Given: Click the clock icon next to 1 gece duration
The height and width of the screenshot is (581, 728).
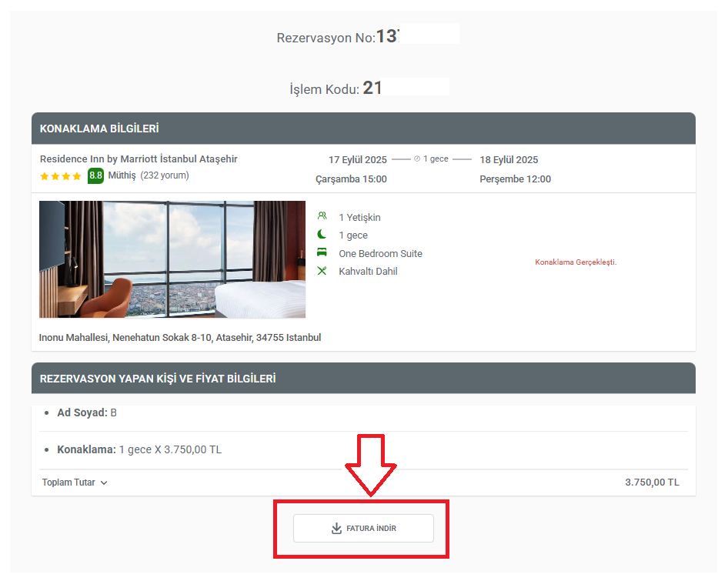Looking at the screenshot, I should click(417, 159).
